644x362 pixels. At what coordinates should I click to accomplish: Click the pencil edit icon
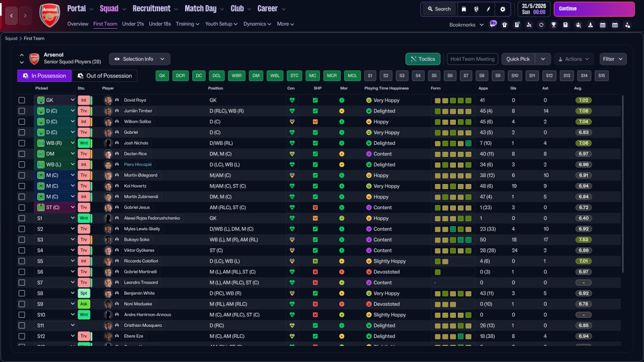[488, 9]
